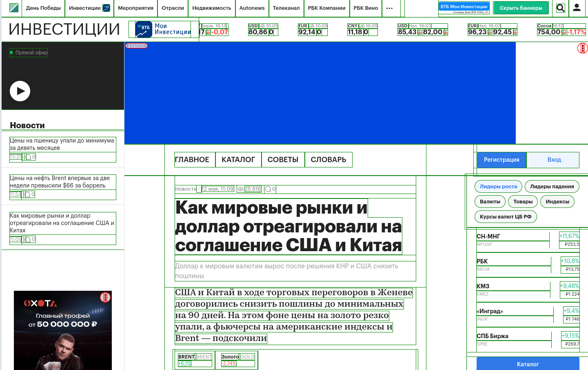Screen dimensions: 588x370
Task: Select Индексы filter chip
Action: click(x=557, y=202)
